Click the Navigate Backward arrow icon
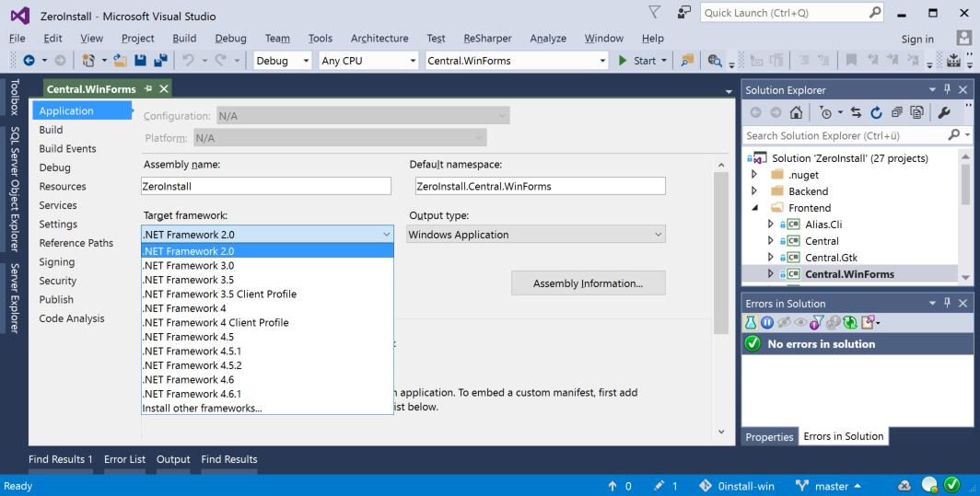Viewport: 980px width, 496px height. [x=29, y=61]
